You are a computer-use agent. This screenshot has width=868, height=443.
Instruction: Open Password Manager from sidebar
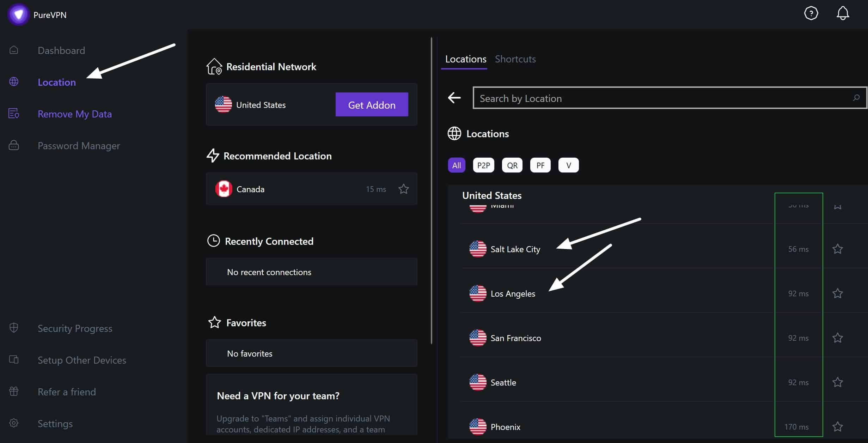point(79,146)
